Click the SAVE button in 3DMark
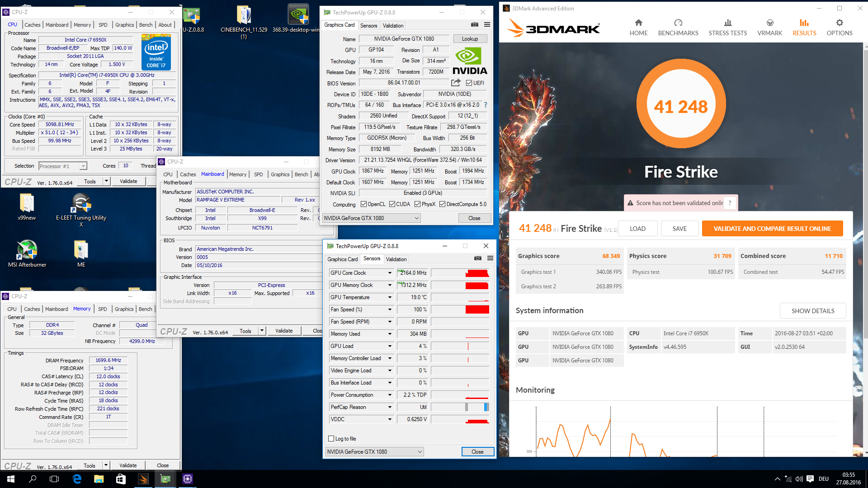 click(679, 229)
